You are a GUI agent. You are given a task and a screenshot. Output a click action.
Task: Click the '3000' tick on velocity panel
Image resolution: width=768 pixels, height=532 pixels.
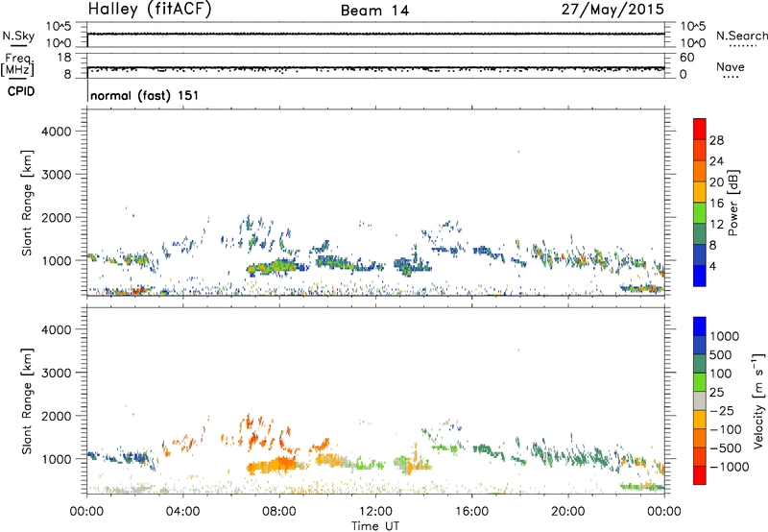pos(57,373)
